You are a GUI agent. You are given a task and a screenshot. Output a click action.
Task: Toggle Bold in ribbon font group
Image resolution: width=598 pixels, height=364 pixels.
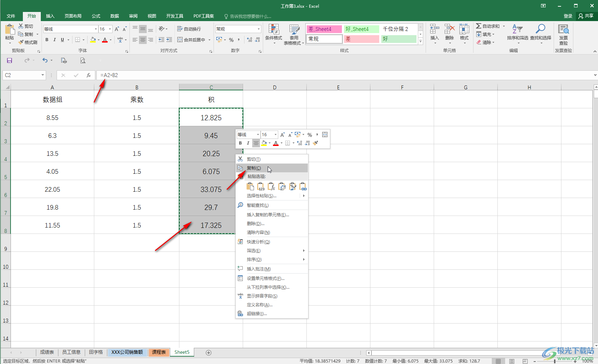pyautogui.click(x=47, y=40)
